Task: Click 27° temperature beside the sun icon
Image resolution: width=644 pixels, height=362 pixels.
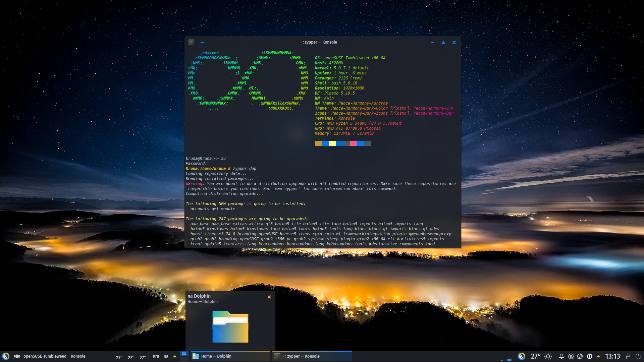Action: [536, 356]
